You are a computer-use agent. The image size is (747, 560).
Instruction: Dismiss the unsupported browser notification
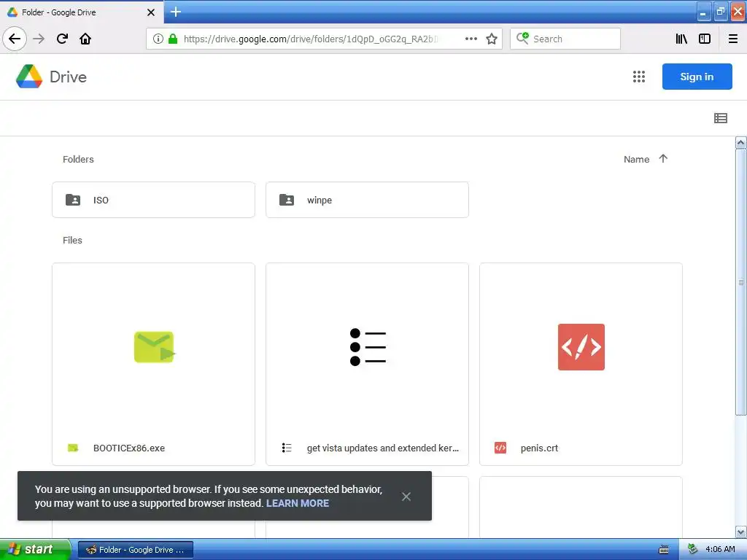pyautogui.click(x=406, y=497)
